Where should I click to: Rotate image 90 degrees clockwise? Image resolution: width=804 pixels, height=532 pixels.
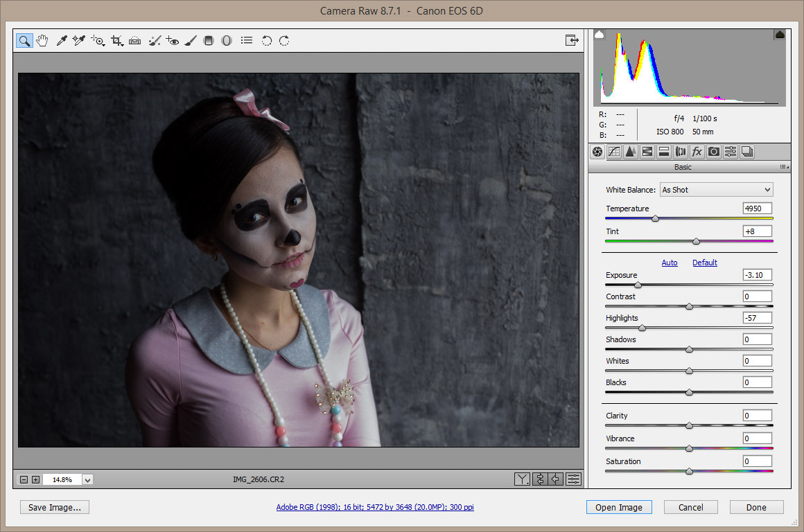[284, 41]
